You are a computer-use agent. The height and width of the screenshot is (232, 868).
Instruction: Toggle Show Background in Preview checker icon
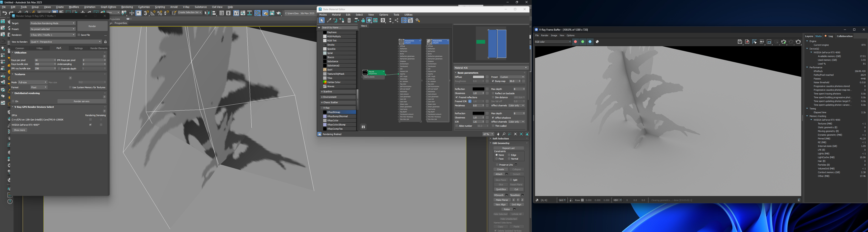tap(375, 20)
